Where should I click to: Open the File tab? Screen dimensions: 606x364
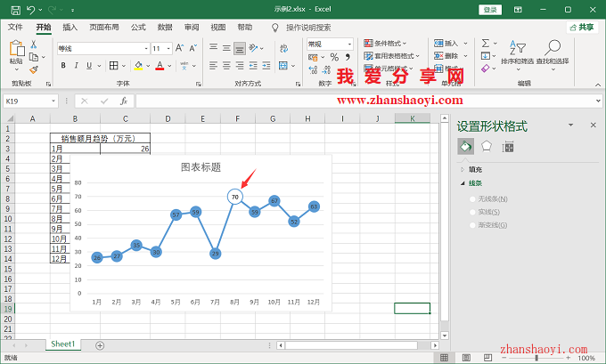(x=15, y=27)
